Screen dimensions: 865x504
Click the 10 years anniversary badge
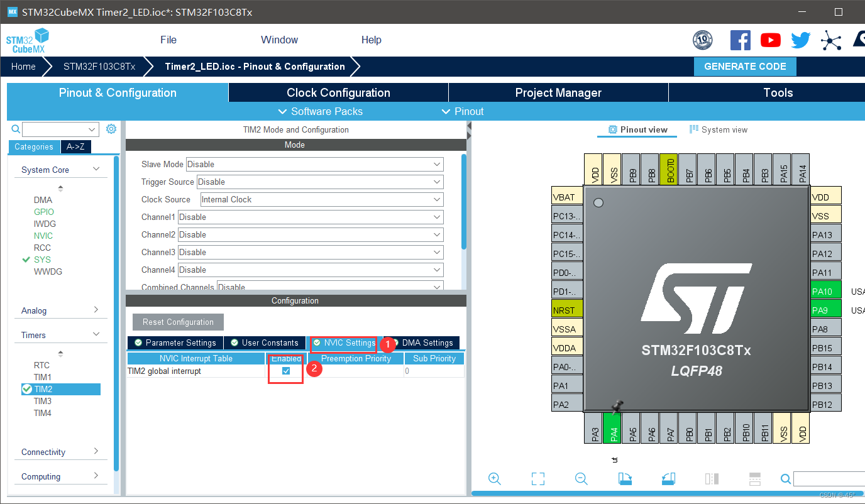coord(703,40)
